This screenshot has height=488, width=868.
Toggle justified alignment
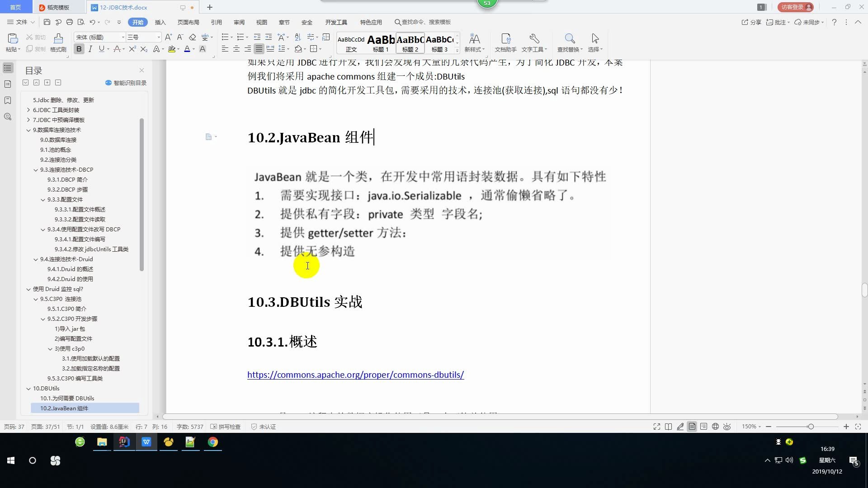point(259,49)
